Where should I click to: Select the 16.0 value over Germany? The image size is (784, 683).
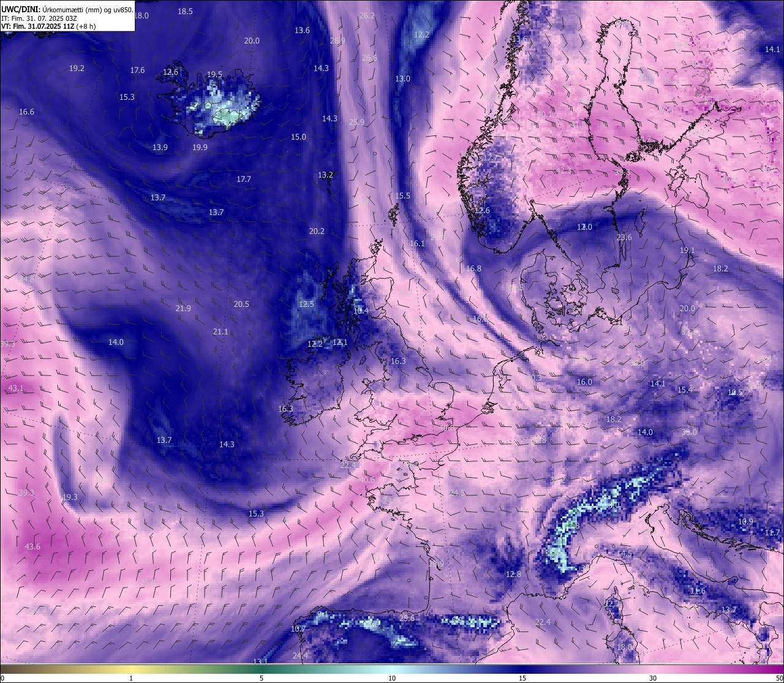pyautogui.click(x=584, y=382)
